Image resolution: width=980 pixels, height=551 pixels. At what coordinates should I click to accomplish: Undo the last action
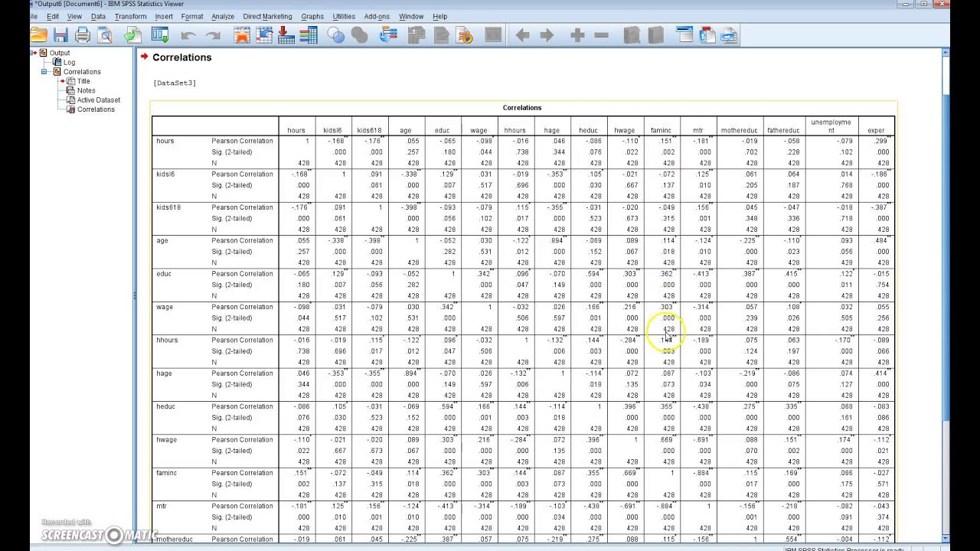[x=188, y=35]
